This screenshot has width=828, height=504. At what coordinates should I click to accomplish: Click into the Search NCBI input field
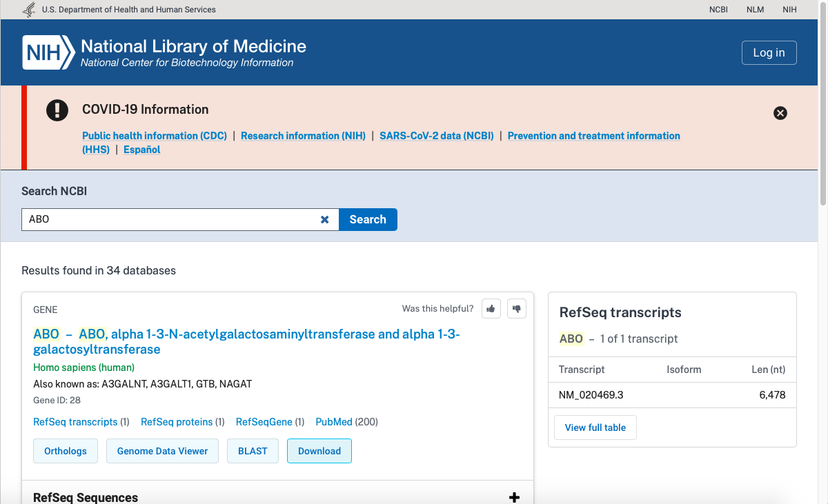pos(170,219)
